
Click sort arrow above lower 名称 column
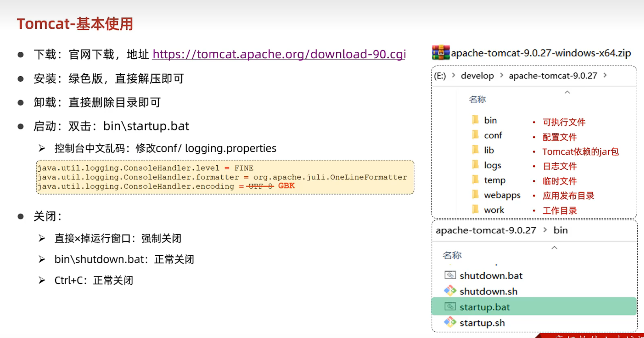(x=554, y=248)
